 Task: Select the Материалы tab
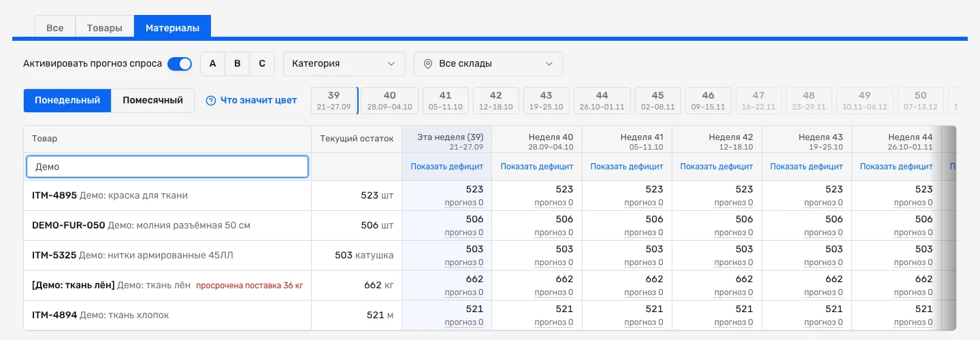pyautogui.click(x=173, y=28)
